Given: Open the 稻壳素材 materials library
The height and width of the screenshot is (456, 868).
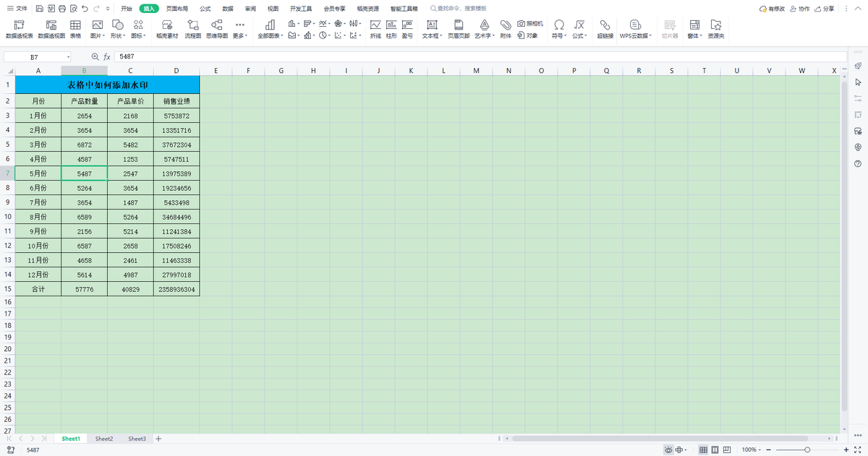Looking at the screenshot, I should tap(167, 29).
